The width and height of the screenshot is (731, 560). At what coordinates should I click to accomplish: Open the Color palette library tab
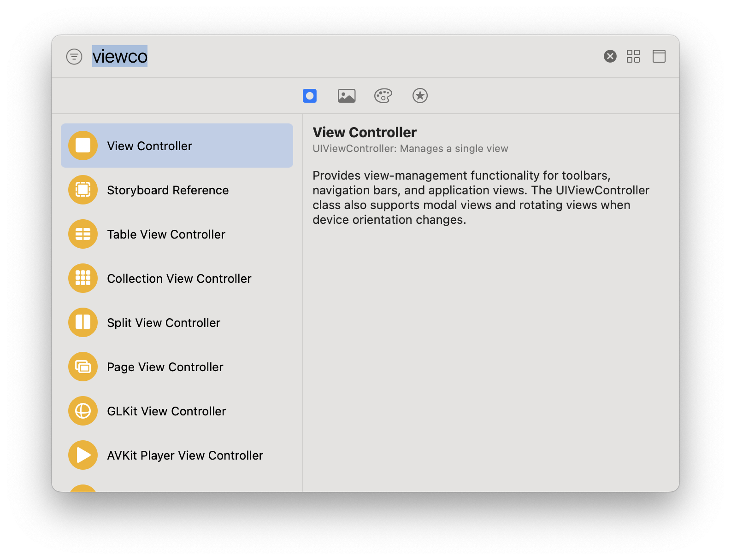(383, 96)
